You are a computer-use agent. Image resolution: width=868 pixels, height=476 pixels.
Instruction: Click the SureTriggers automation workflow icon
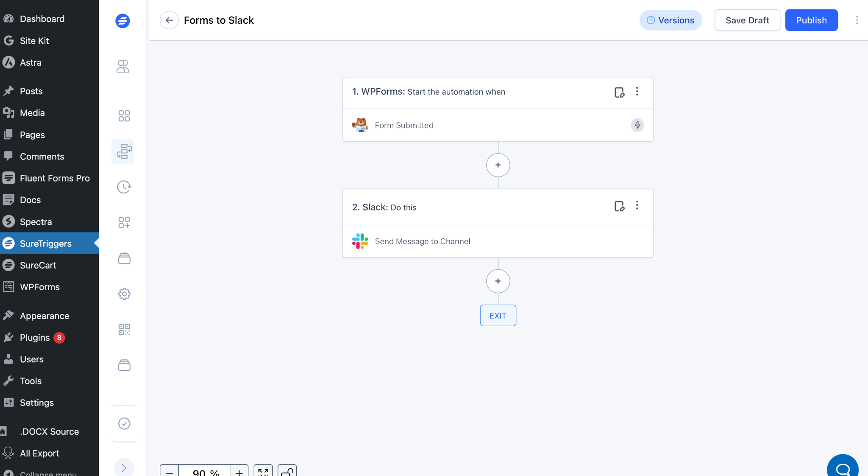point(123,151)
